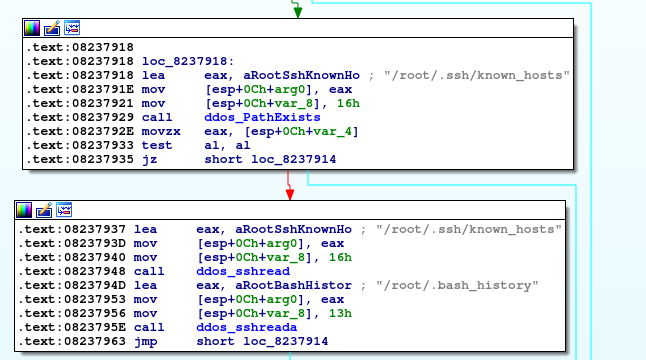Click edit pencil icon in 08237937 block
Screen dimensions: 646x360
click(44, 210)
